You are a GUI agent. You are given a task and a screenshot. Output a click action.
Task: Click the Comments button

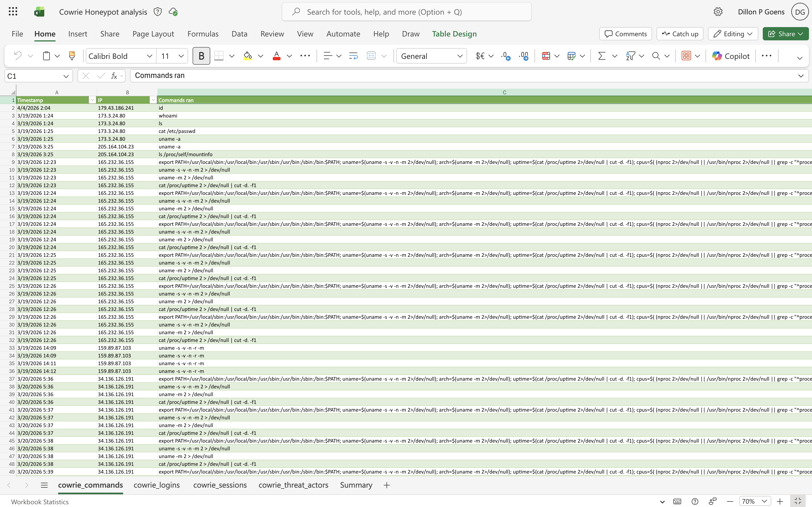pyautogui.click(x=626, y=34)
